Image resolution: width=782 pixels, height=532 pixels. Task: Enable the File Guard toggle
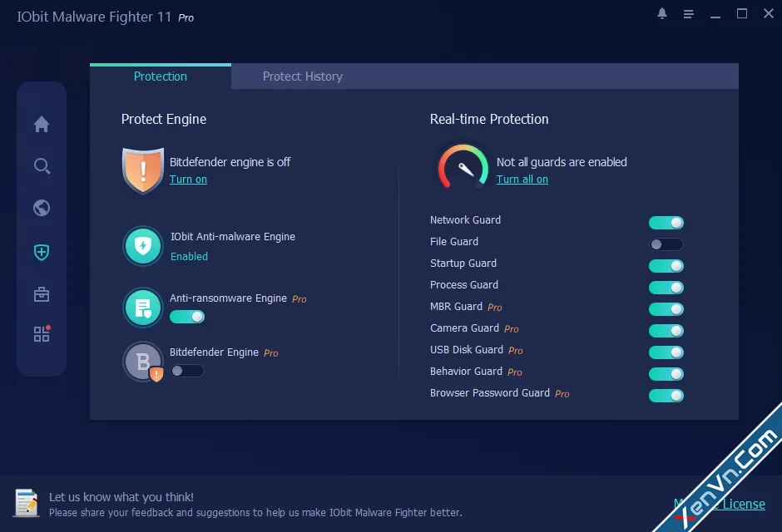pyautogui.click(x=666, y=244)
